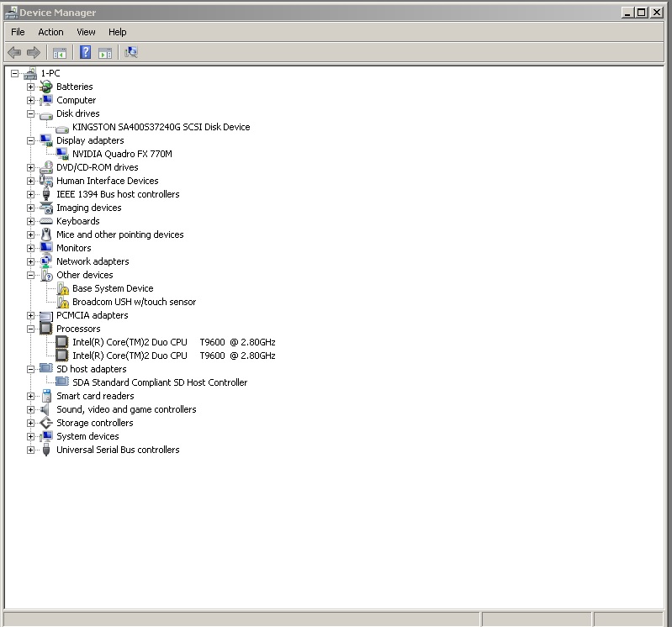Click the Network adapters icon

(46, 261)
